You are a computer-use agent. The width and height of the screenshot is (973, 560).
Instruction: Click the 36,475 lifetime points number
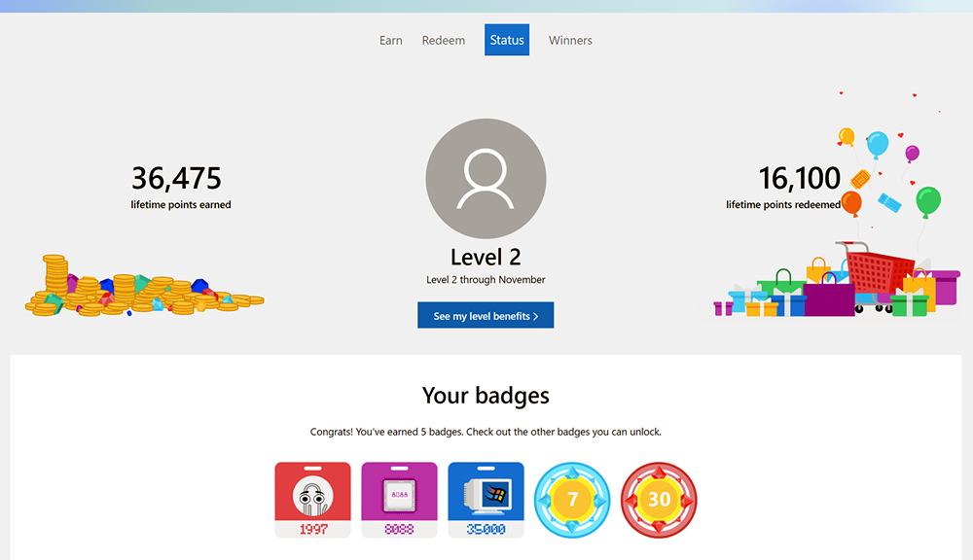[176, 179]
